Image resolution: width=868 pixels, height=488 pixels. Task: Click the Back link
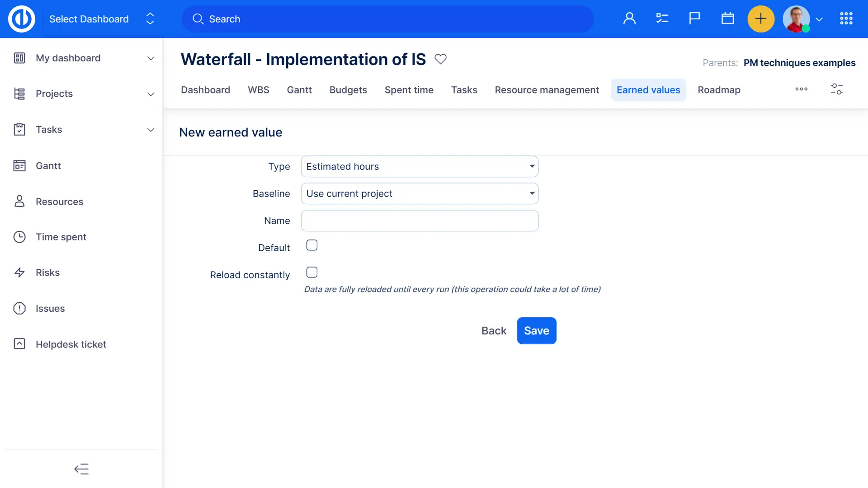(x=494, y=331)
